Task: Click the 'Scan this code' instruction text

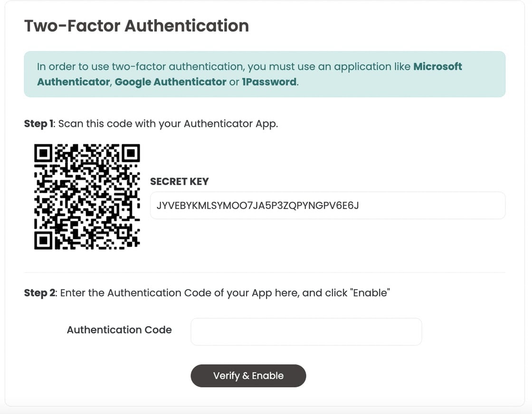Action: tap(168, 124)
